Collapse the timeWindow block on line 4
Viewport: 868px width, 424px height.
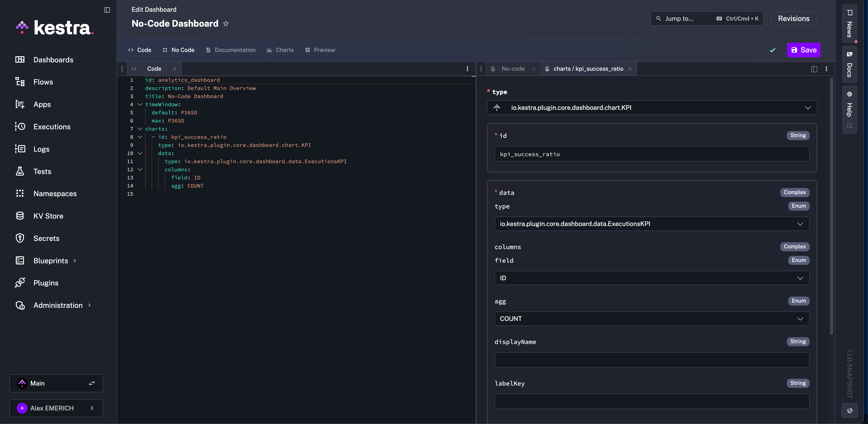coord(140,104)
